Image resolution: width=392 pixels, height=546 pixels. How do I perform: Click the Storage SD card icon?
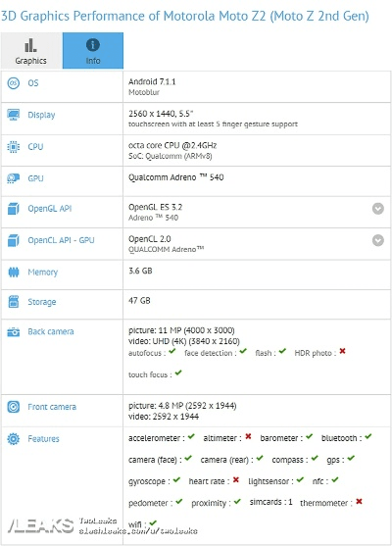point(13,302)
